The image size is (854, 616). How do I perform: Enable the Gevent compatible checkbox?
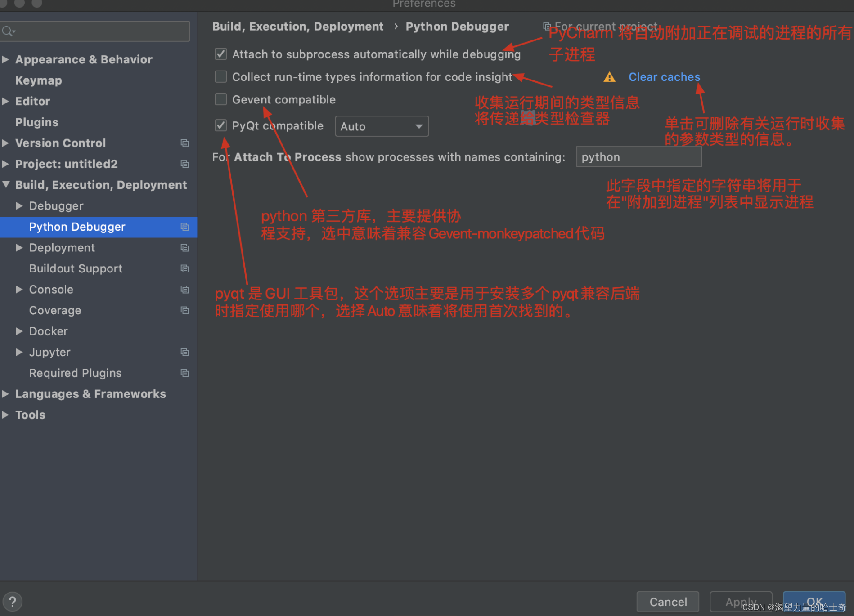(220, 99)
